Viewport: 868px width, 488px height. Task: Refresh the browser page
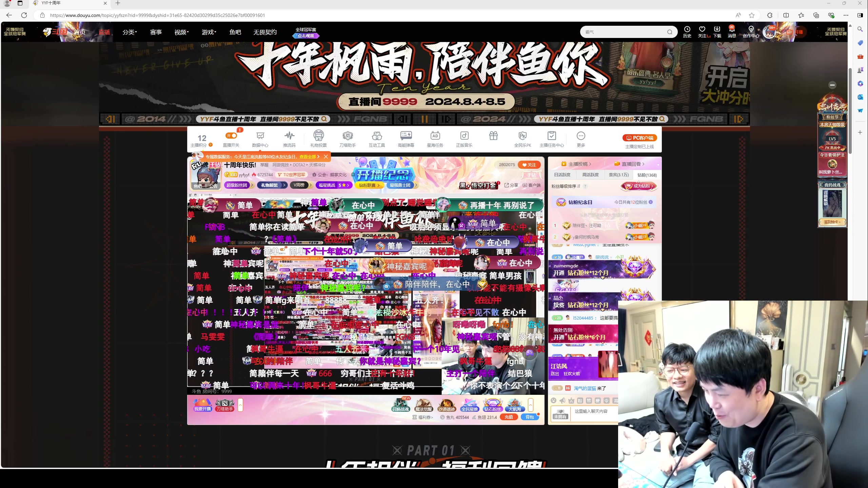24,15
